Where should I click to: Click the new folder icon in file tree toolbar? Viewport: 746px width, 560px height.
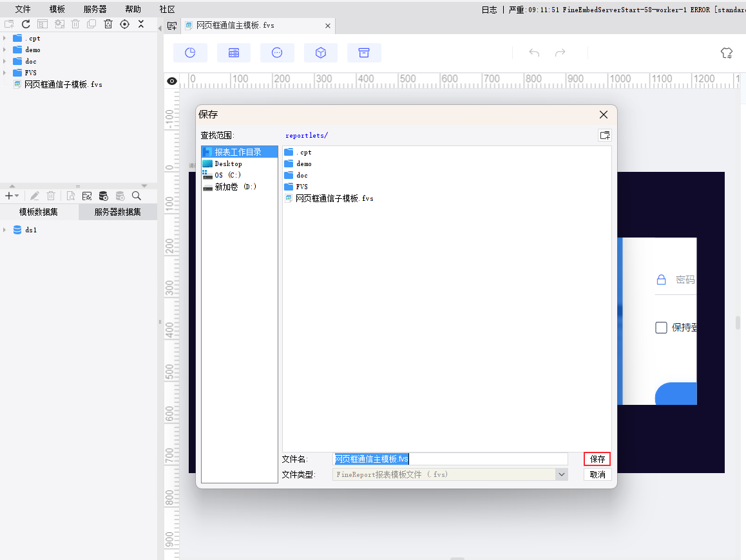click(x=9, y=24)
